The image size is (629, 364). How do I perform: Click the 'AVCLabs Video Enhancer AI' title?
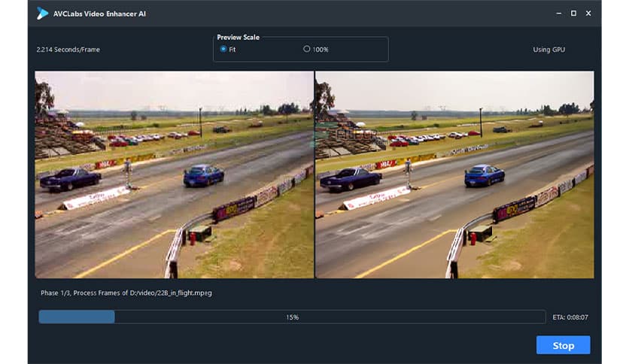(99, 14)
